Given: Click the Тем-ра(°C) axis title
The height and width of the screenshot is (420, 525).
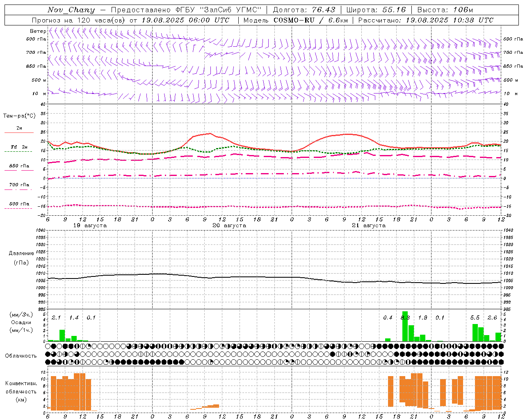Looking at the screenshot, I should 19,116.
